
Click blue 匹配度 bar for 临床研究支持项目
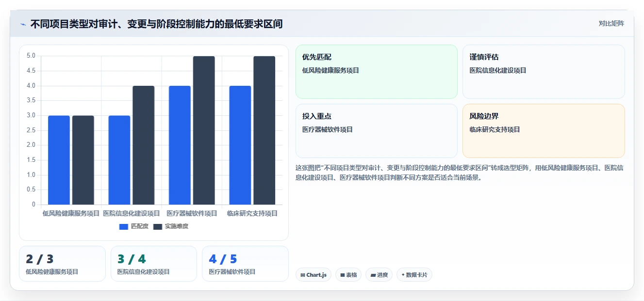click(x=240, y=145)
